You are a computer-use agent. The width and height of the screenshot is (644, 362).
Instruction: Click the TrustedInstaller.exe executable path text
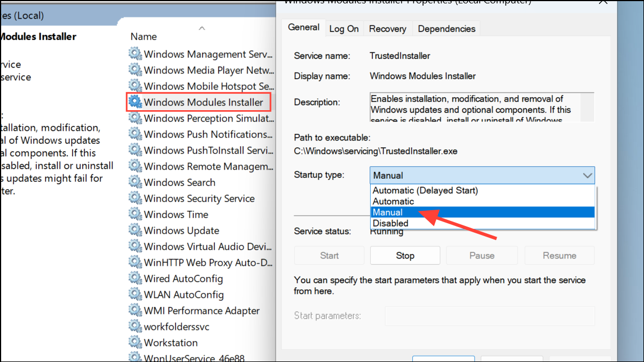(x=375, y=151)
